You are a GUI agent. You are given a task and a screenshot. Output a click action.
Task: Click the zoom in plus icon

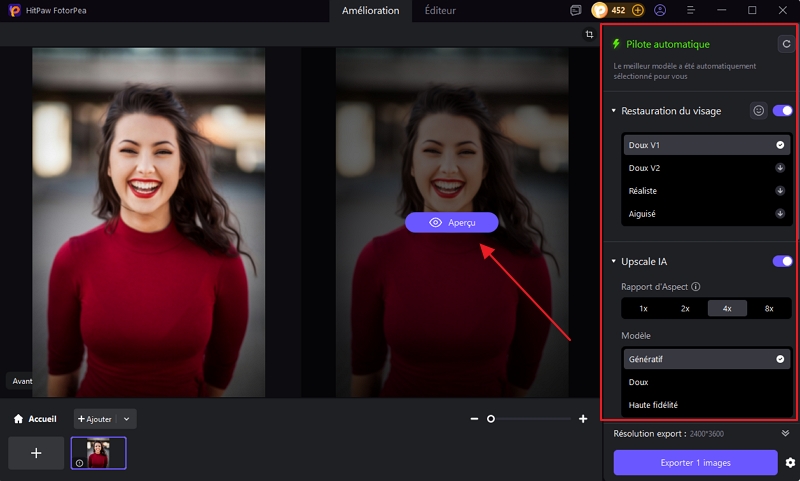583,419
